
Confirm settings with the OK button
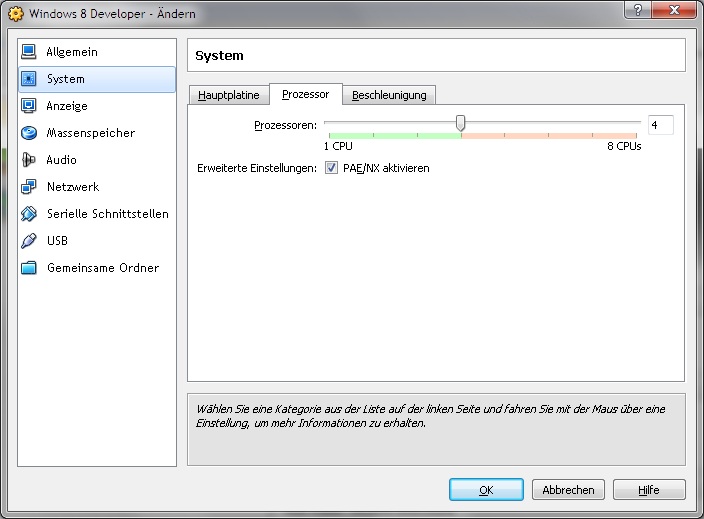point(486,490)
